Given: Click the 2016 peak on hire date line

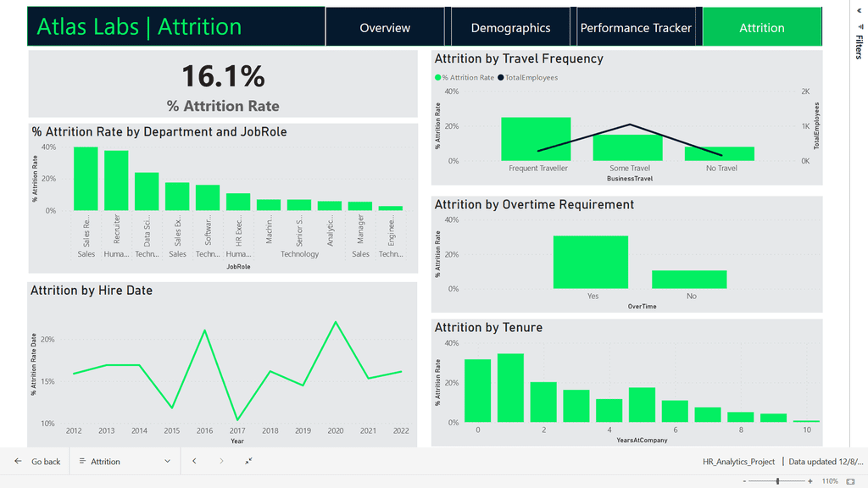Looking at the screenshot, I should click(205, 331).
